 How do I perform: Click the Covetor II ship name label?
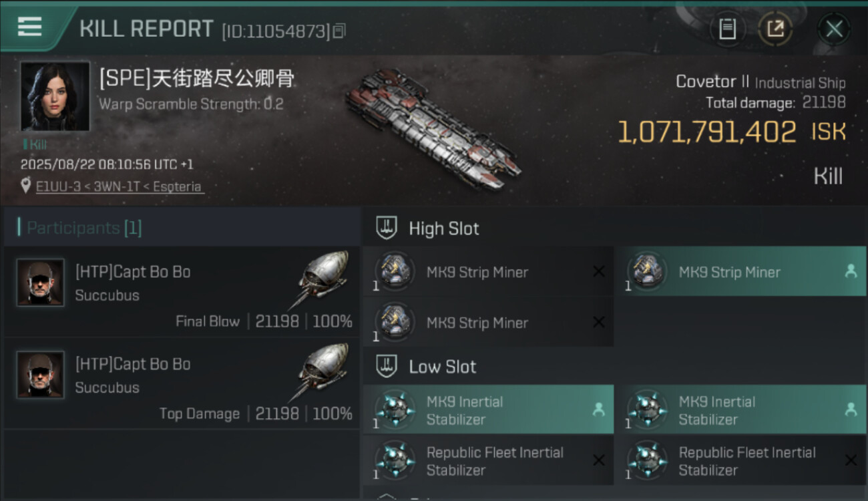(712, 81)
